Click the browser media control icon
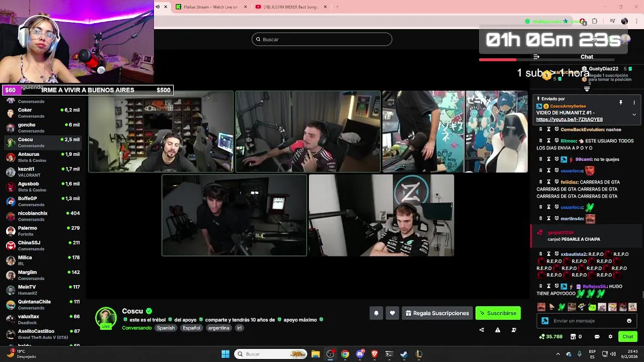The image size is (644, 362). pyautogui.click(x=612, y=21)
